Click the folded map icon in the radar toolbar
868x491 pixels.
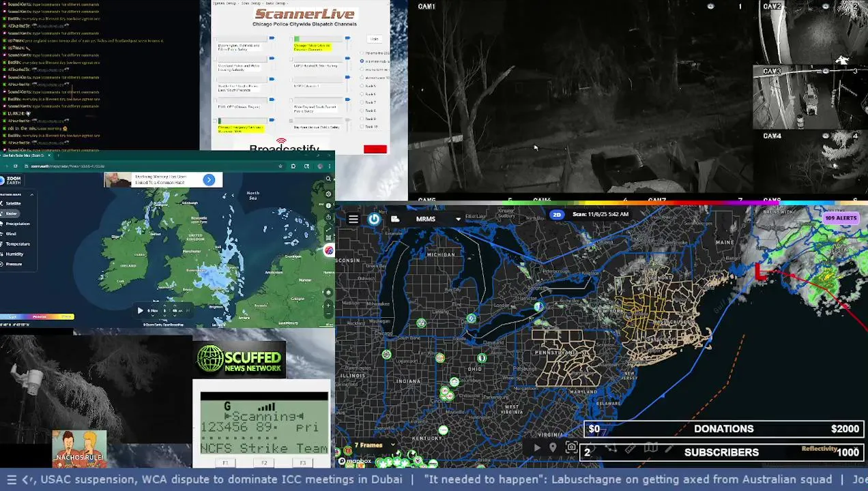tap(650, 448)
